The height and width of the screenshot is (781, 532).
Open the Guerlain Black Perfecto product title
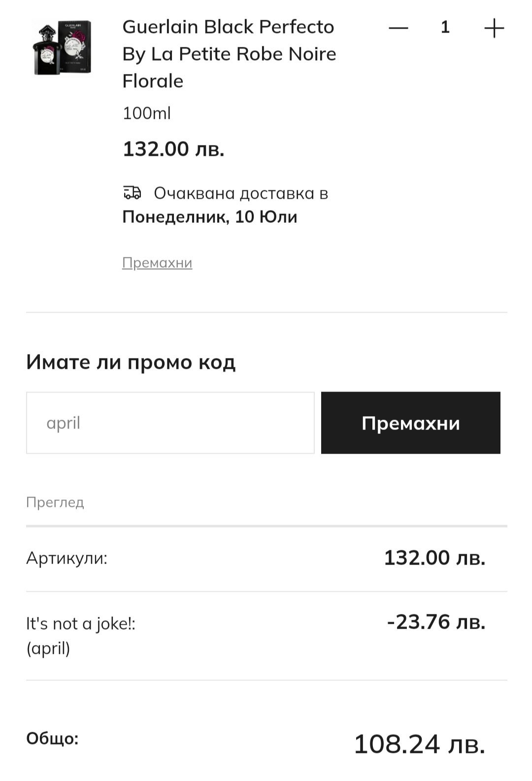[x=229, y=53]
